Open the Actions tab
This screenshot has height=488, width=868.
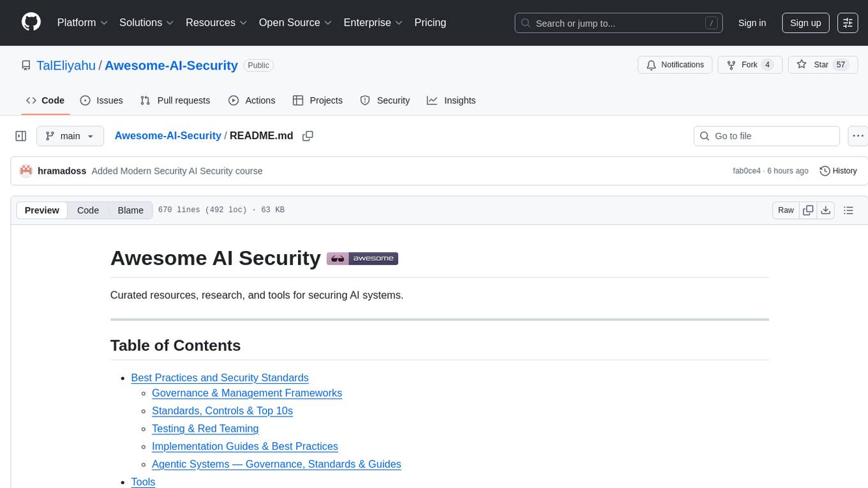[x=251, y=100]
